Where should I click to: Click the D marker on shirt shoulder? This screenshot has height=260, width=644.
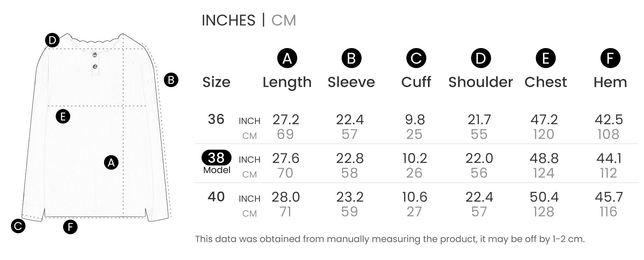click(52, 41)
